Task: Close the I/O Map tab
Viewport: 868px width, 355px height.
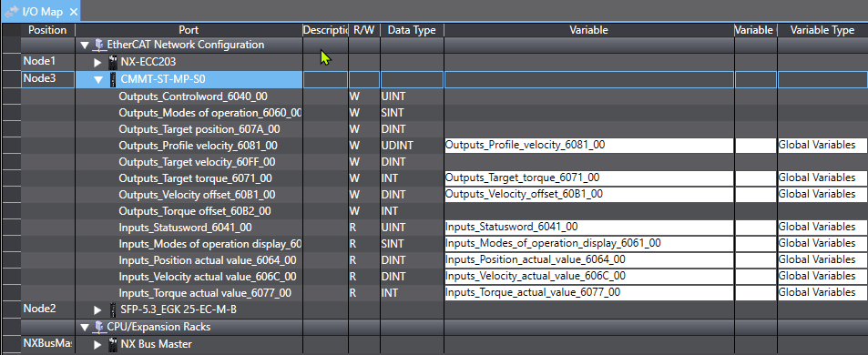Action: (x=74, y=12)
